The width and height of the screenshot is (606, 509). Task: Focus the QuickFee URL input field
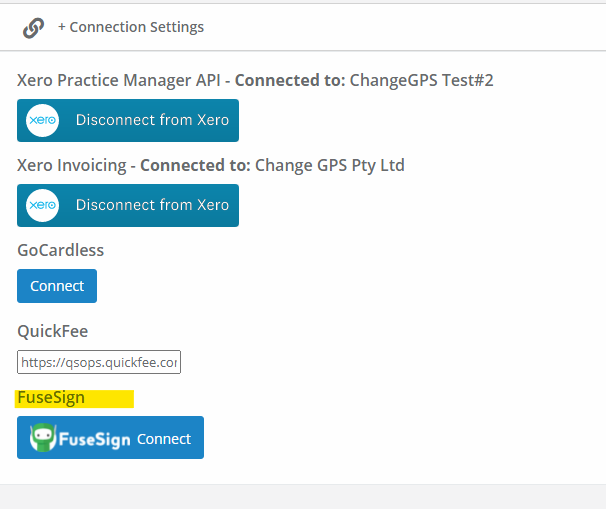[x=99, y=362]
